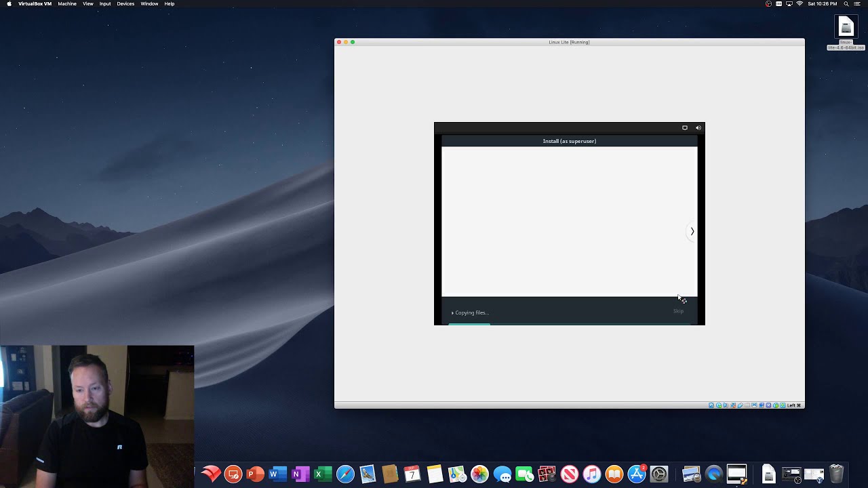Open the Apple menu

tap(9, 4)
